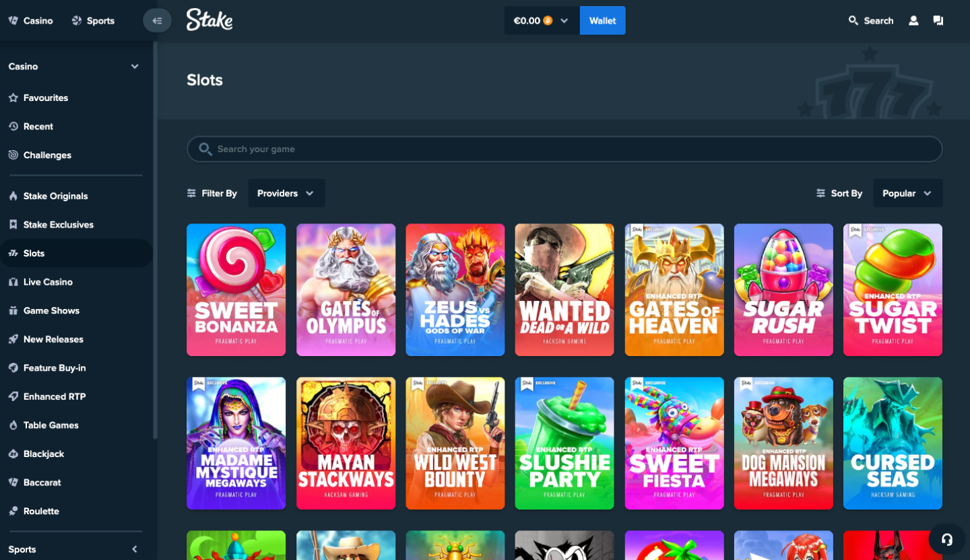Screen dimensions: 970x560
Task: Open Favourites from the sidebar
Action: click(46, 98)
